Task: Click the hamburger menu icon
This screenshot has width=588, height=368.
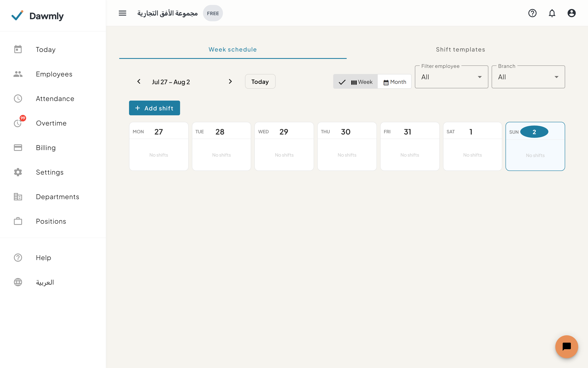Action: [122, 13]
